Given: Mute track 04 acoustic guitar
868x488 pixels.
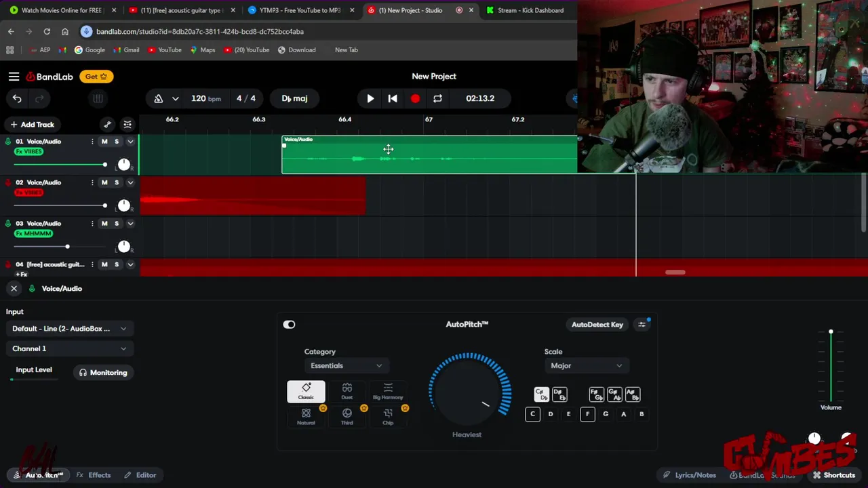Looking at the screenshot, I should tap(104, 264).
